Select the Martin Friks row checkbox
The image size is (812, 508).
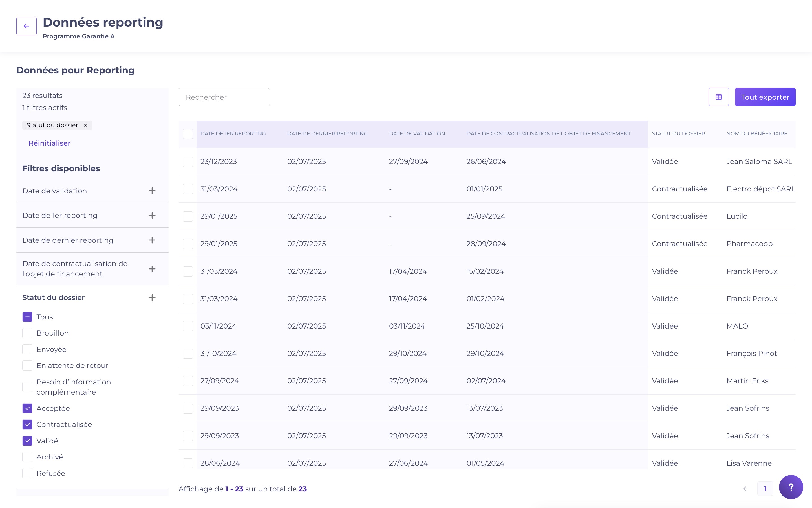click(187, 381)
